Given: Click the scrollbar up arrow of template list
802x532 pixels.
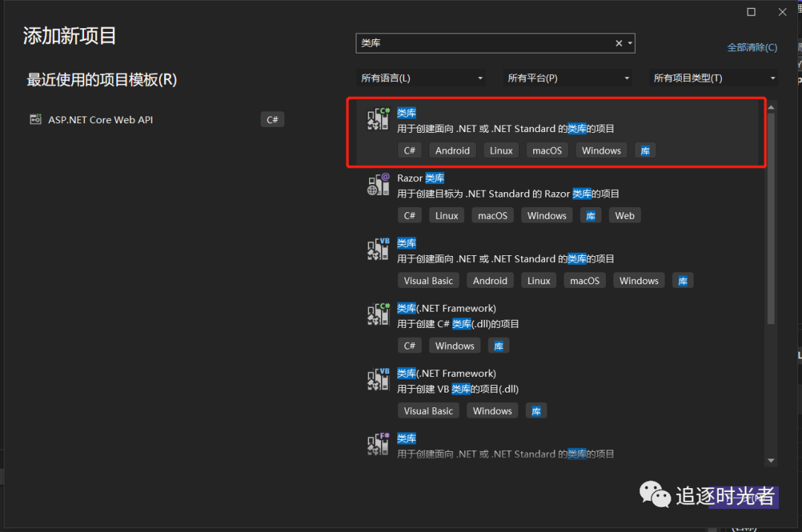Looking at the screenshot, I should pos(771,108).
